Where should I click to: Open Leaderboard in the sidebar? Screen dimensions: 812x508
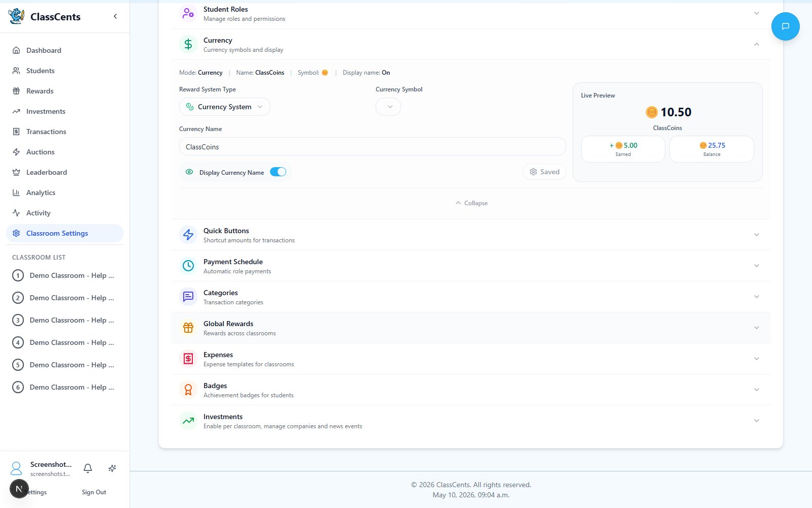(64, 172)
